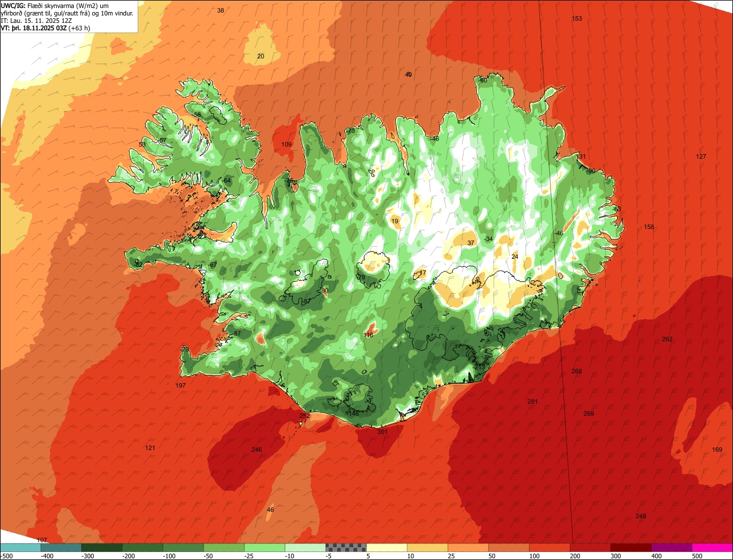The width and height of the screenshot is (733, 560).
Task: Click the map value '-34' in eastern Iceland
Action: [x=488, y=239]
